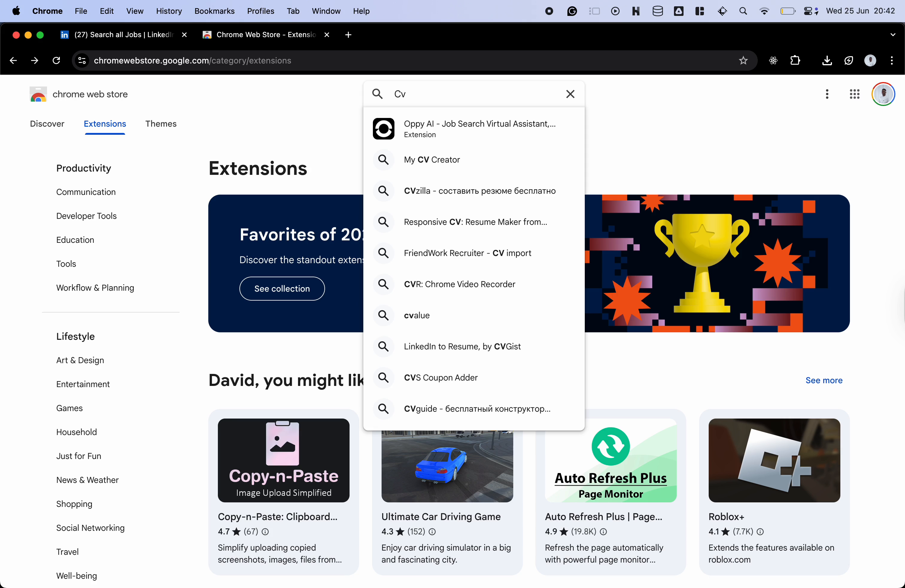
Task: Click info icon next to Roblox+ rating
Action: tap(760, 532)
